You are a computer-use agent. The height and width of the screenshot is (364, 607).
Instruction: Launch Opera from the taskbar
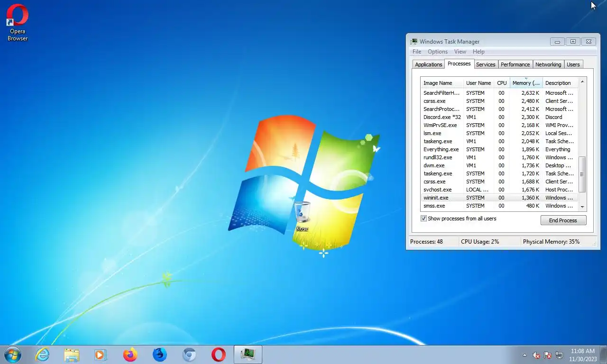tap(219, 355)
